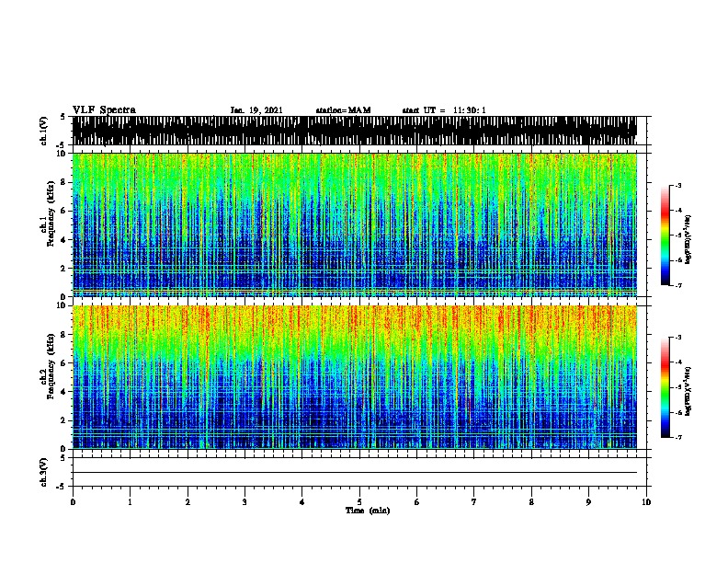Click the "6" tick on ch.2 frequency axis
728x563 pixels.
(x=63, y=362)
